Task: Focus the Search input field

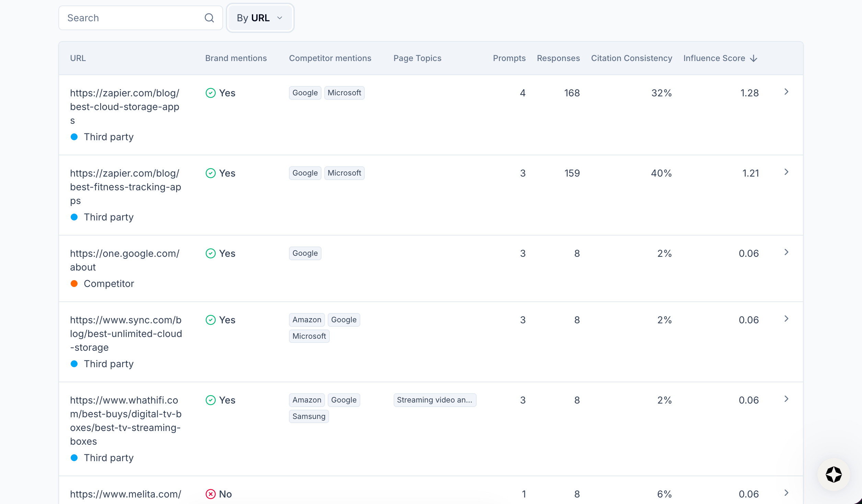Action: point(140,18)
